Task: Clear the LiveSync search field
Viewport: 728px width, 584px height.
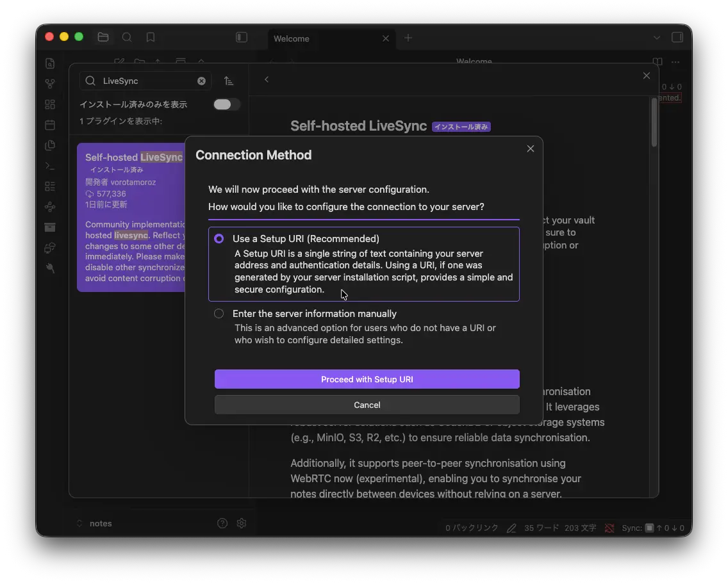Action: pos(201,81)
